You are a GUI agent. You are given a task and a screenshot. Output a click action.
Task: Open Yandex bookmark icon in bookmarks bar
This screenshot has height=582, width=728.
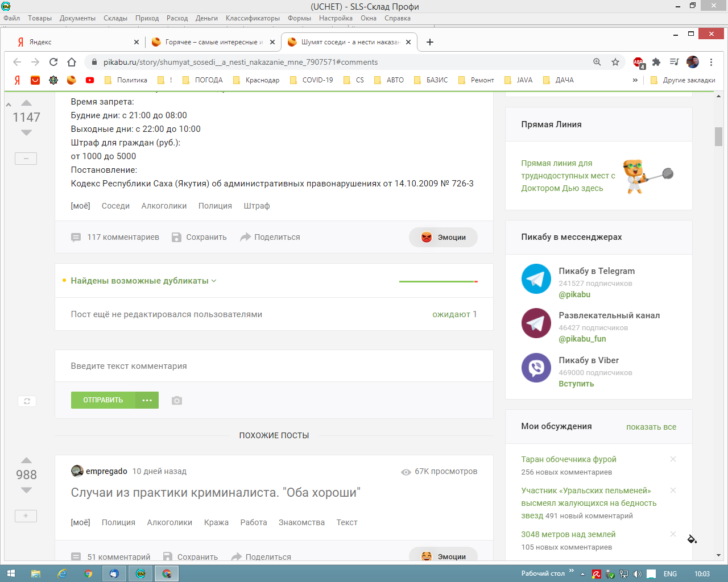click(17, 80)
